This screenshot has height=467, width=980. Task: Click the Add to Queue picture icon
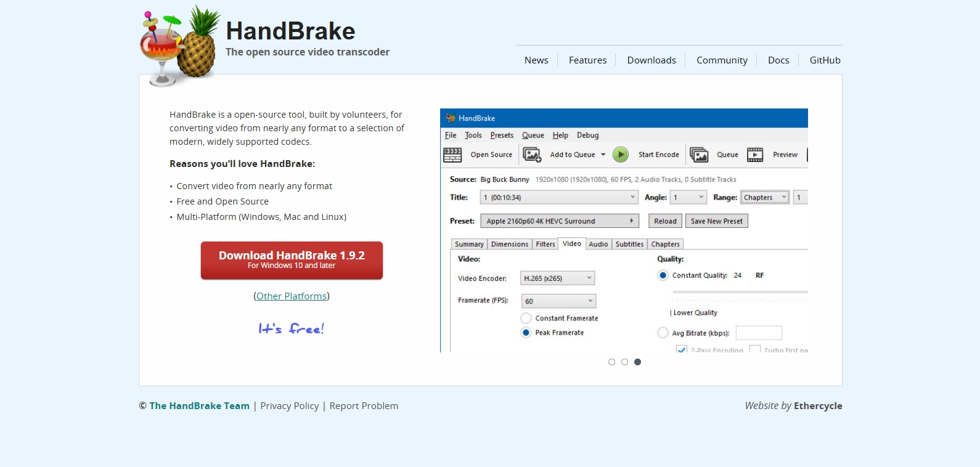(532, 155)
